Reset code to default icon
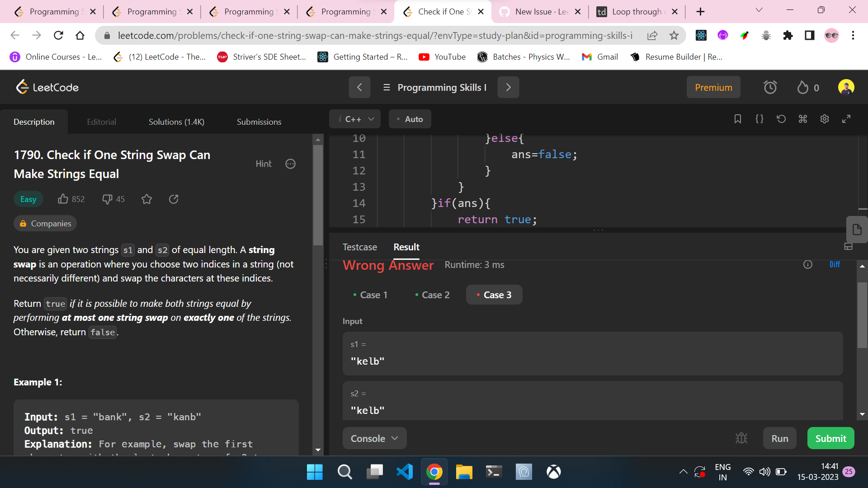868x488 pixels. (781, 119)
